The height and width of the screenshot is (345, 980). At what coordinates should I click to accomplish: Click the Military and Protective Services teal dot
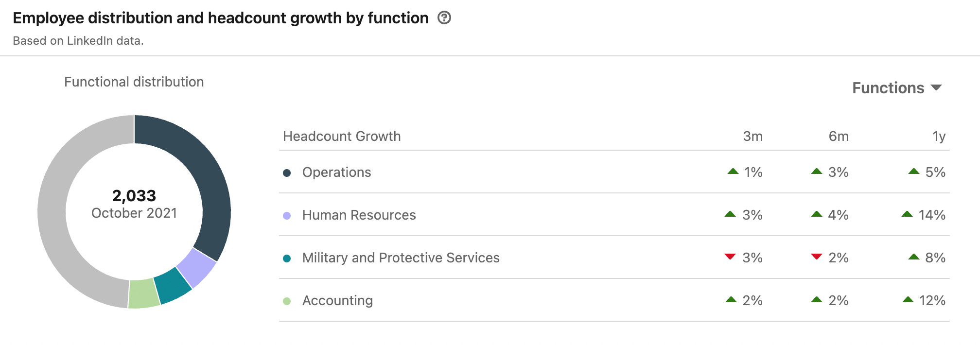pyautogui.click(x=287, y=259)
